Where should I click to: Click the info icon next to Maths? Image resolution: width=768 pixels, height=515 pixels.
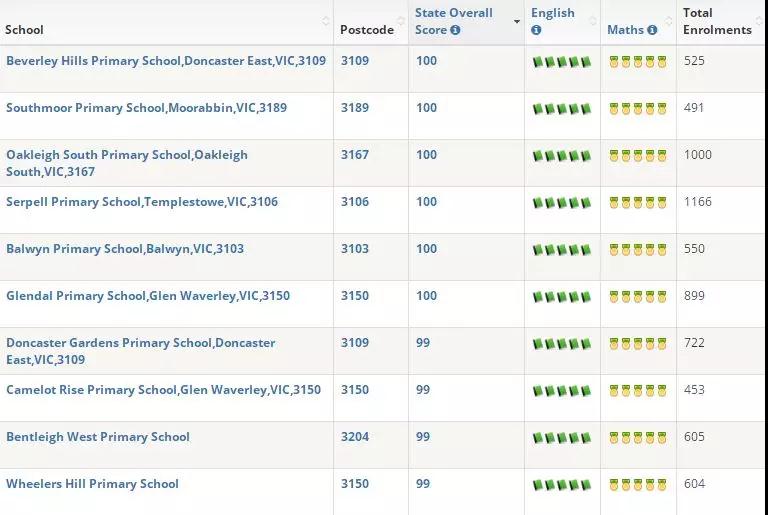652,30
